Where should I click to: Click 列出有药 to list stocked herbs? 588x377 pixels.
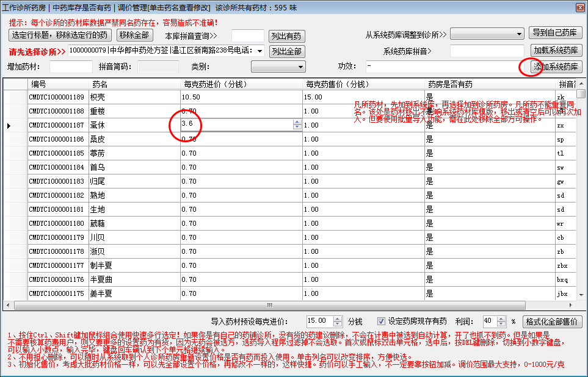[x=287, y=36]
